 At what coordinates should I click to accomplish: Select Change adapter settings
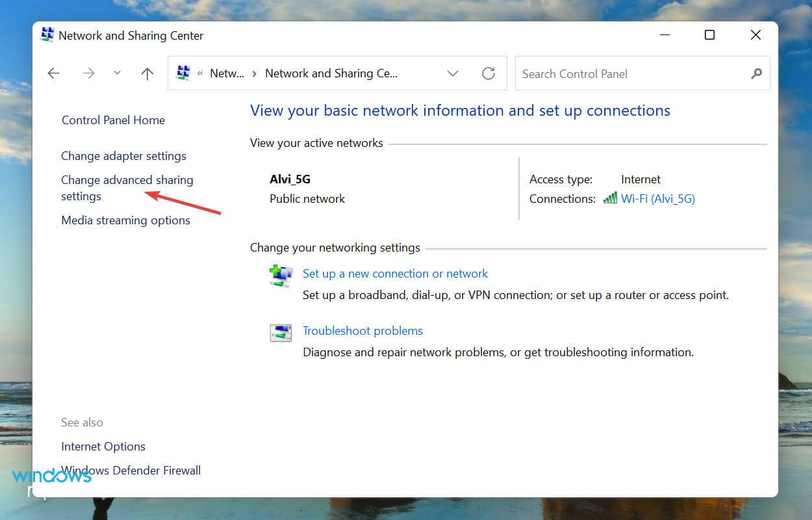pyautogui.click(x=123, y=156)
